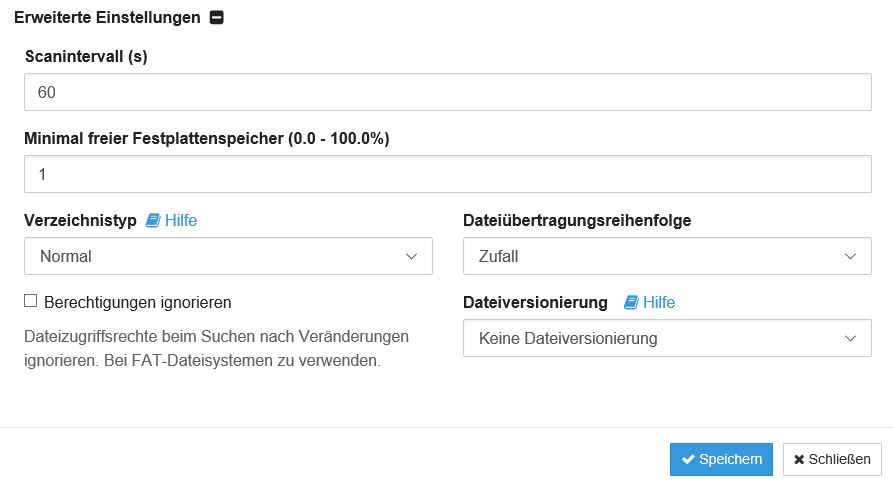Open Hilfe link for Dateiversionierung
The image size is (893, 487).
pos(659,302)
